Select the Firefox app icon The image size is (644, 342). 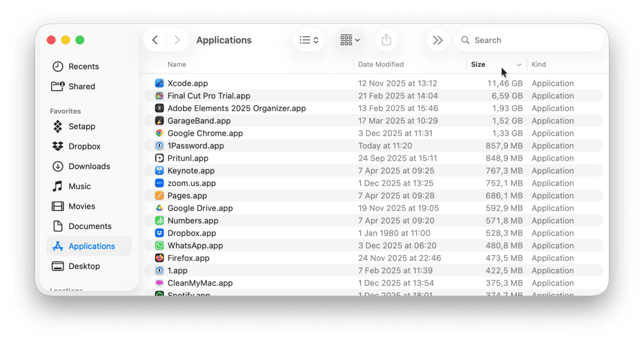click(159, 258)
